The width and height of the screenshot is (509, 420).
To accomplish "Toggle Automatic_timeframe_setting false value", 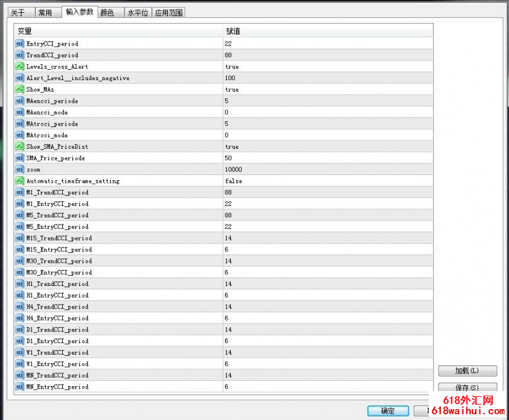I will point(233,181).
